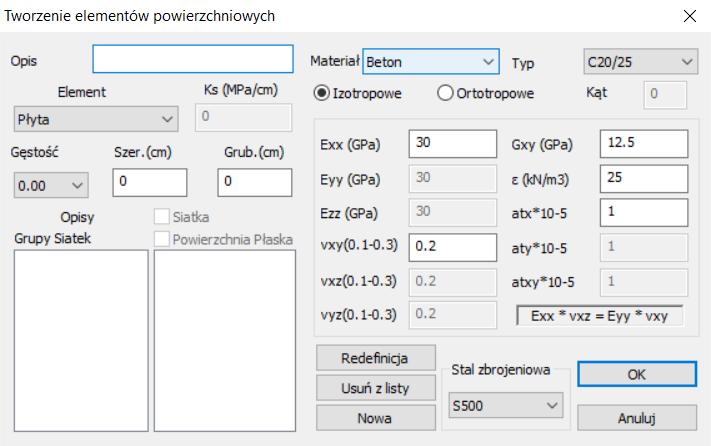Click the Ks (MPa/cm) field
Viewport: 711px width, 446px height.
(x=243, y=117)
